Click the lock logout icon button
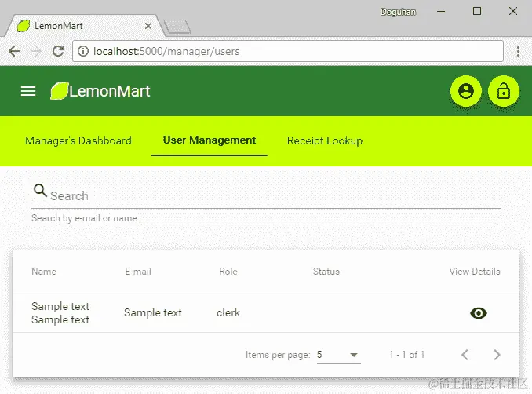532x394 pixels. [x=504, y=91]
